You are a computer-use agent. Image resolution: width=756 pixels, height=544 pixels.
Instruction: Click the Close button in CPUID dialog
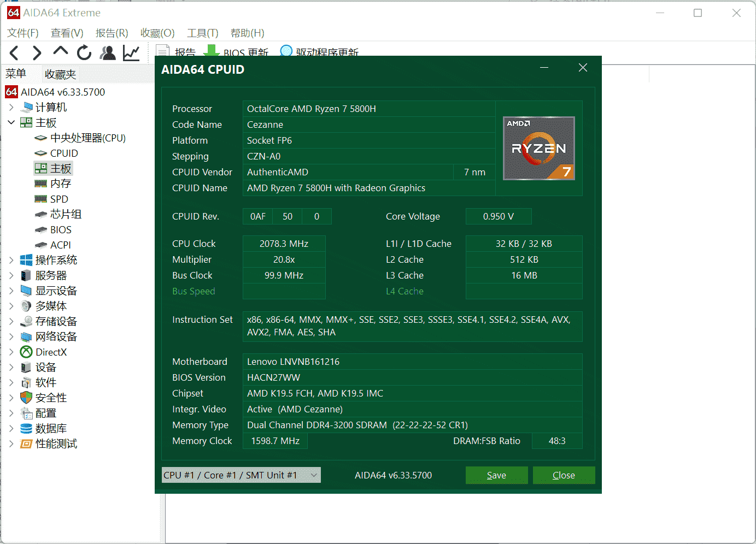pos(564,475)
